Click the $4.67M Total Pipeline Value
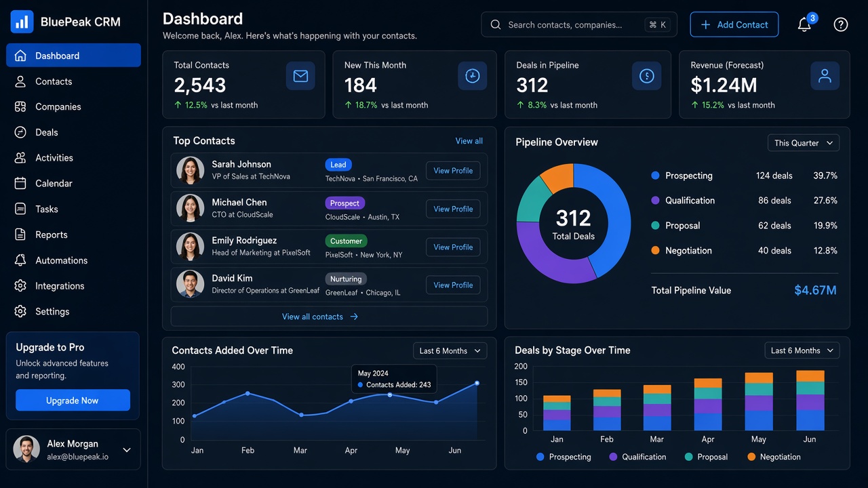 pos(815,291)
